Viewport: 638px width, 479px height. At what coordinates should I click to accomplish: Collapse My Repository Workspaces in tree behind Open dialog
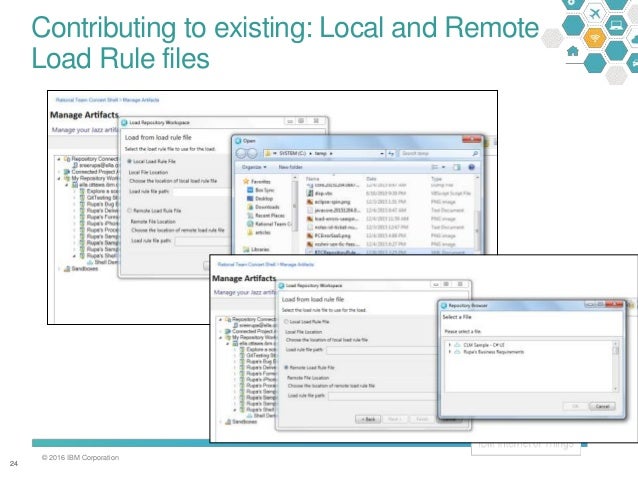click(59, 178)
